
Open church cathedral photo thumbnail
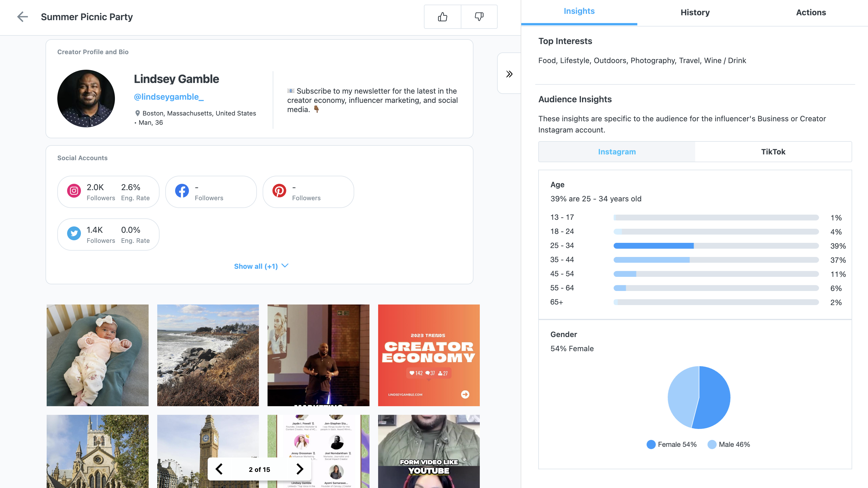pos(97,451)
